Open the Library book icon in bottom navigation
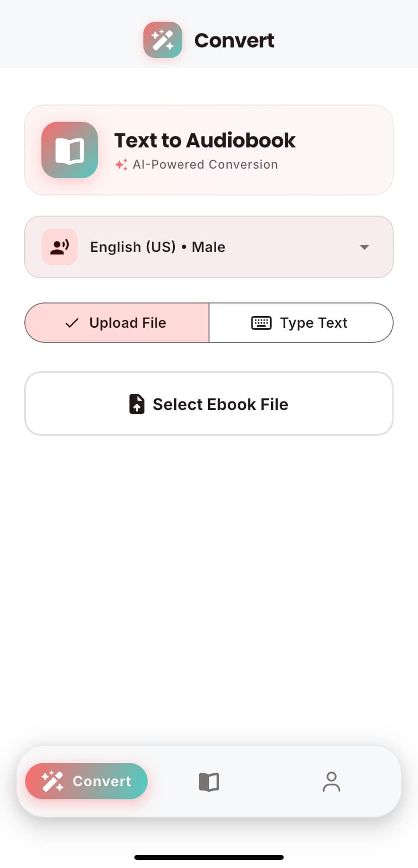The image size is (418, 868). point(208,781)
